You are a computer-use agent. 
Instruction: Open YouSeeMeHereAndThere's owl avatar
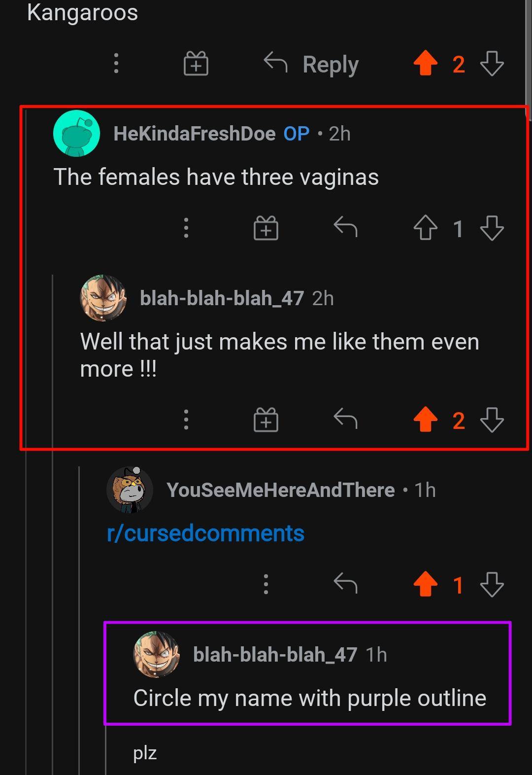130,490
